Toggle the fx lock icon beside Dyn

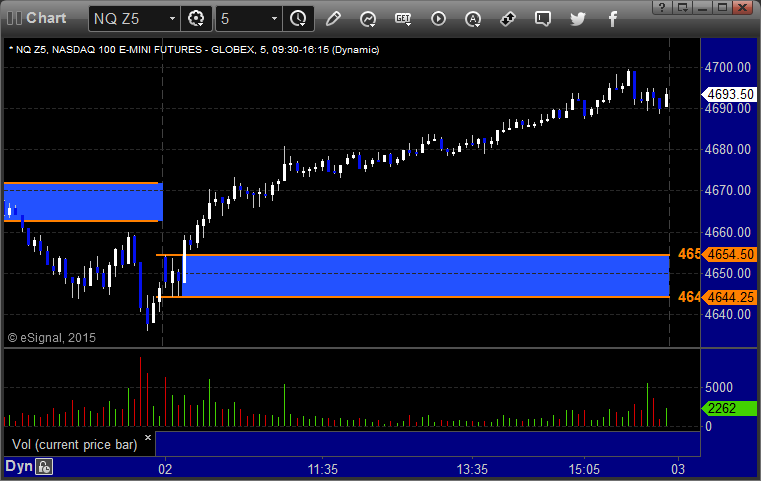44,467
